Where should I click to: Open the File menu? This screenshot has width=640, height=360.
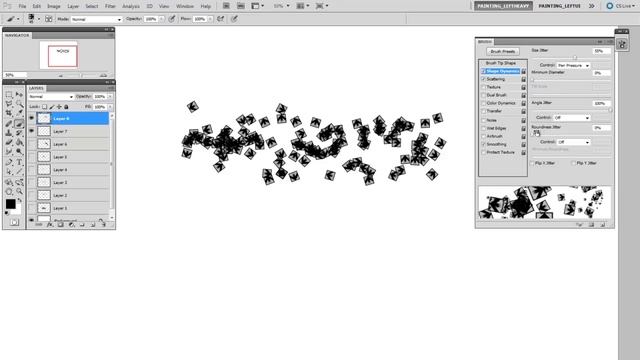coord(22,6)
